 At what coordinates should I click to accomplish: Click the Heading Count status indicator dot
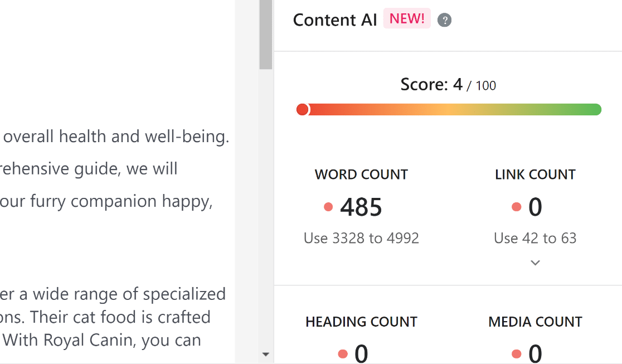[x=342, y=353]
